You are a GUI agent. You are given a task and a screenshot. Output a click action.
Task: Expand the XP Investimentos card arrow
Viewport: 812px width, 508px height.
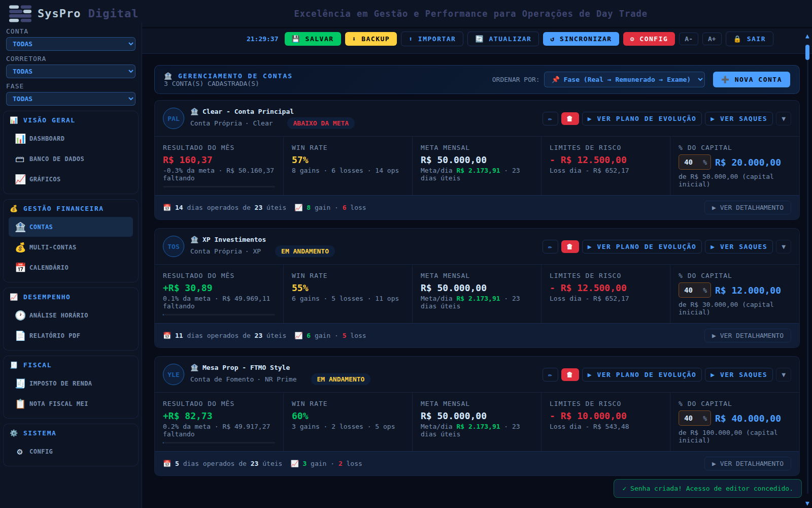pos(784,247)
